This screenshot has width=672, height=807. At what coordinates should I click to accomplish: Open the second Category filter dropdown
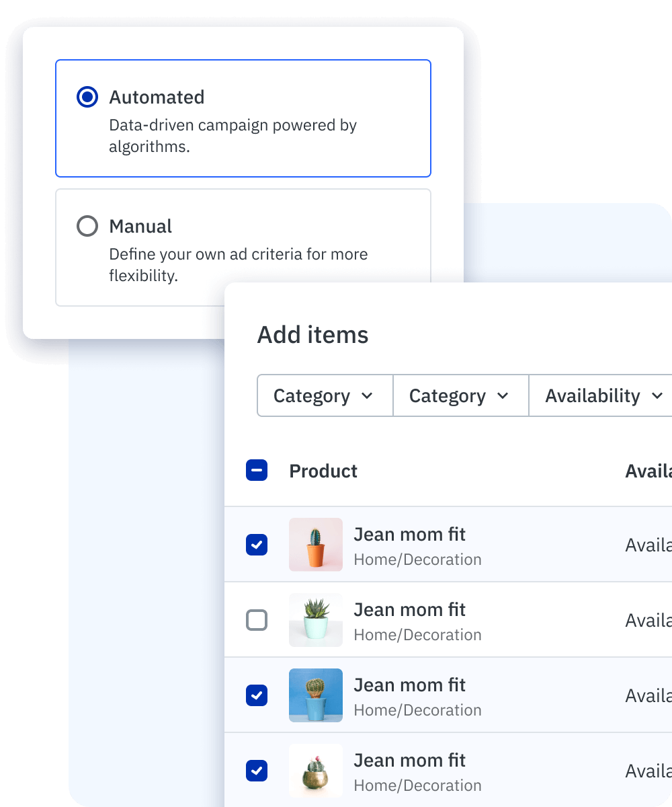(461, 396)
